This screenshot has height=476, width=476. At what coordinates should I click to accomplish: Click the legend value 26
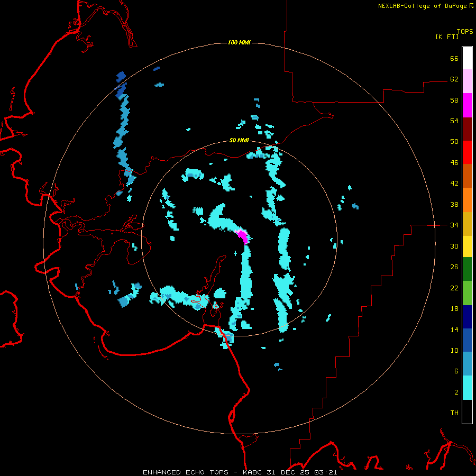click(454, 267)
